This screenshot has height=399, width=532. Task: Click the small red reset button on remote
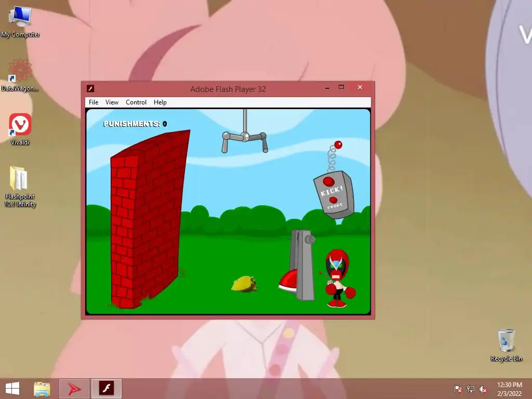(x=333, y=200)
